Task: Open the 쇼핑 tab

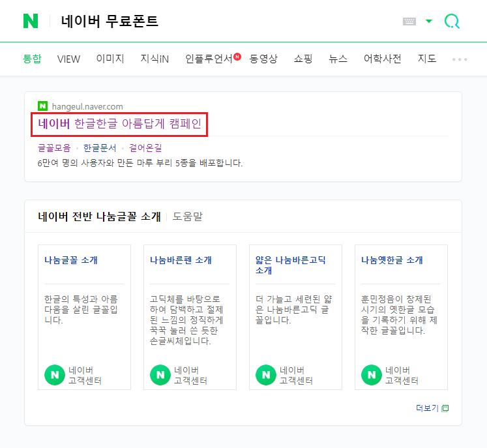Action: click(x=303, y=59)
